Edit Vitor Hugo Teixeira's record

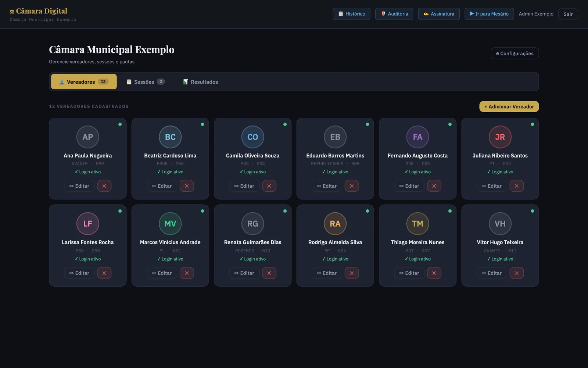(x=492, y=273)
